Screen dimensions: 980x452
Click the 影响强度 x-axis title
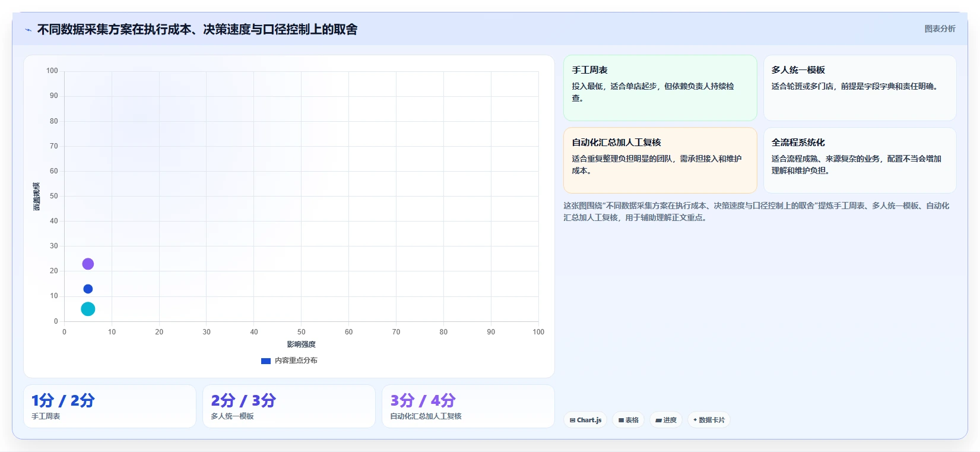[302, 344]
